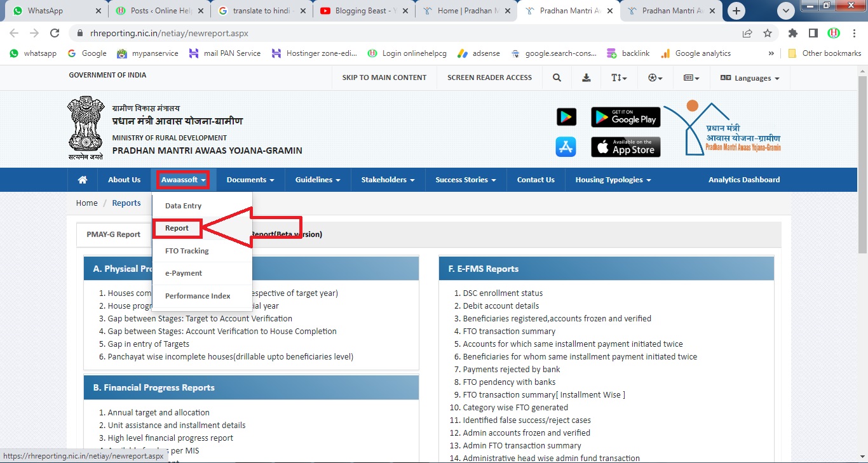Open Category wise FTO generated report

click(x=515, y=408)
